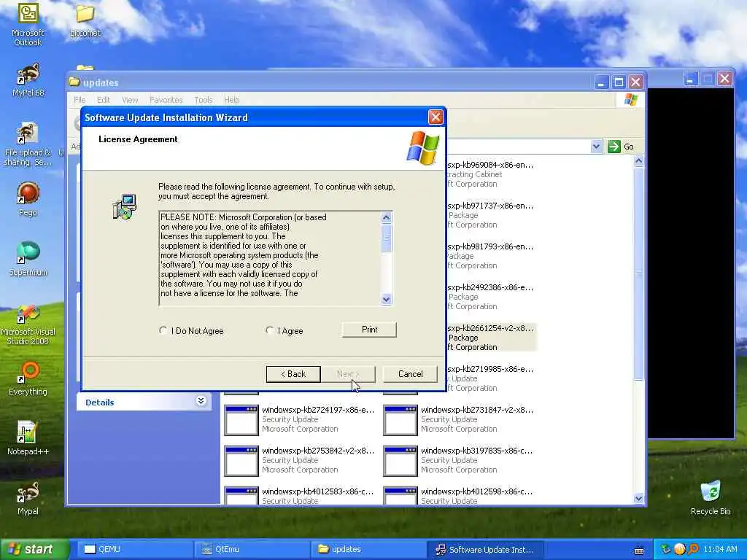
Task: Click the setup computer icon in wizard
Action: [125, 206]
